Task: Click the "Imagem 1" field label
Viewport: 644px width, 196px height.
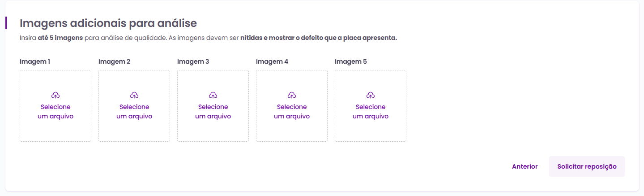Action: pos(35,61)
